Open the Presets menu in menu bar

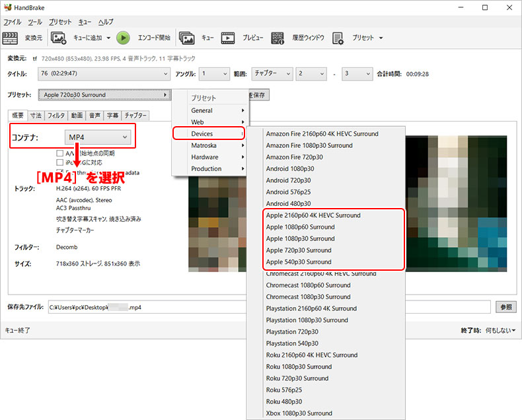[x=60, y=22]
